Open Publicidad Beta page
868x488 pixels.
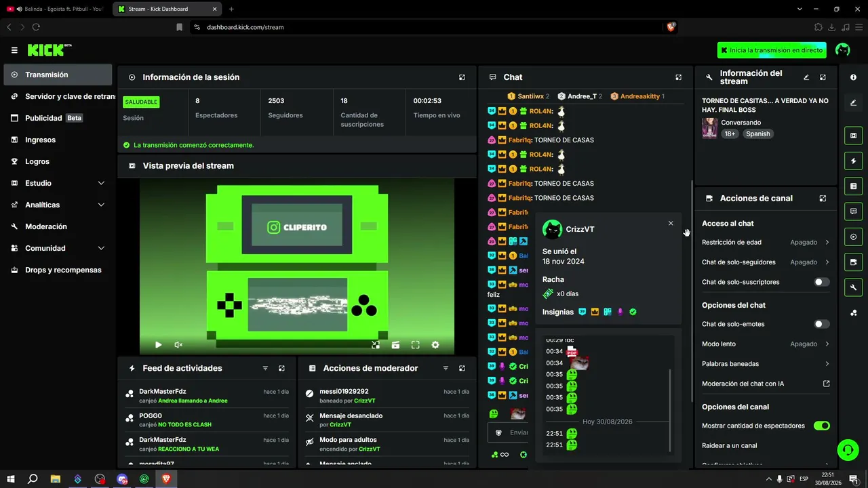58,118
